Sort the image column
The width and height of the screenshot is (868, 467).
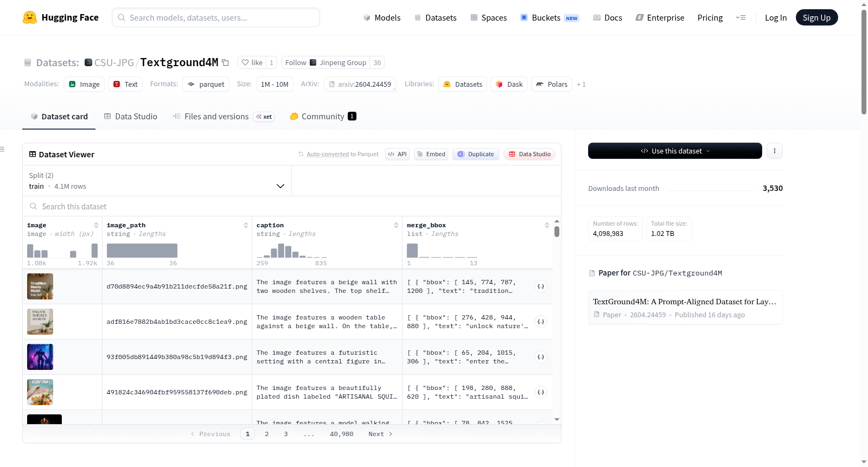[x=96, y=225]
